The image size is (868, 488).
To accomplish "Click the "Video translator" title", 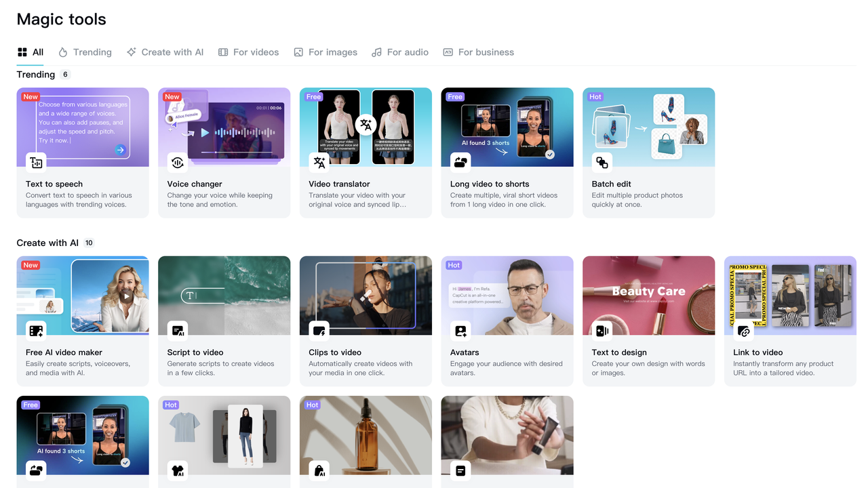I will [339, 184].
